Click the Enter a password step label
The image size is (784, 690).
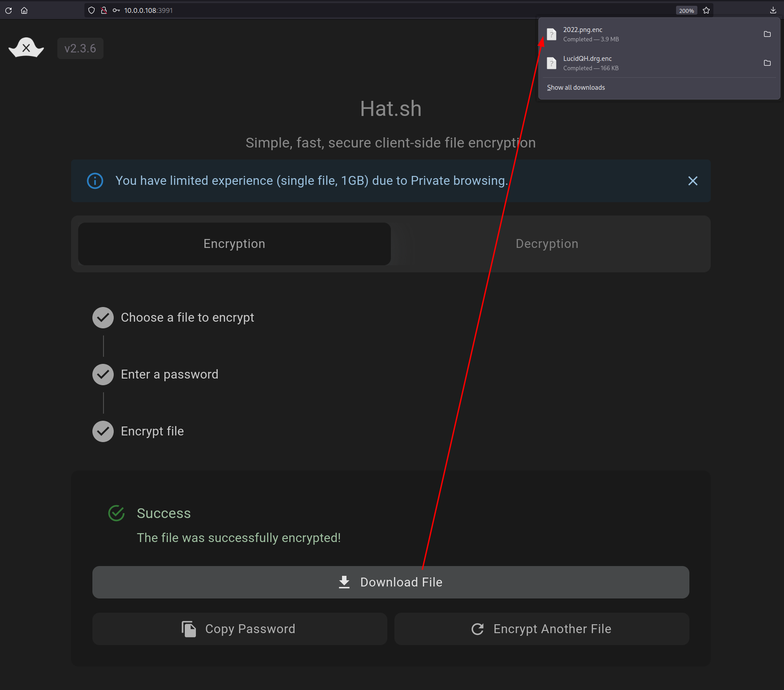click(x=170, y=375)
